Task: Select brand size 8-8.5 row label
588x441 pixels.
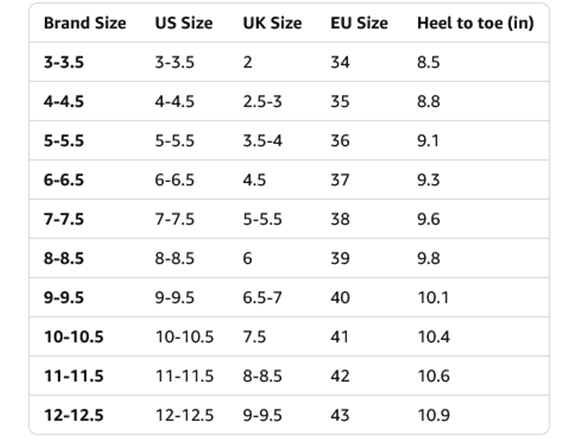Action: (64, 258)
